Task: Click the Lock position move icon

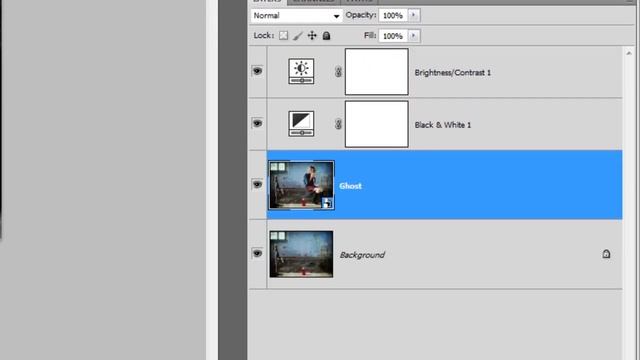Action: (x=312, y=36)
